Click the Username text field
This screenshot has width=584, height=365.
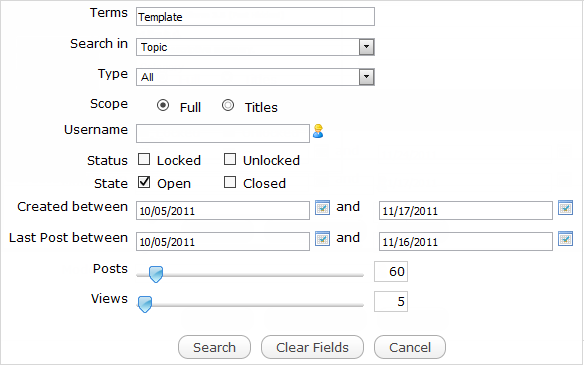coord(223,133)
